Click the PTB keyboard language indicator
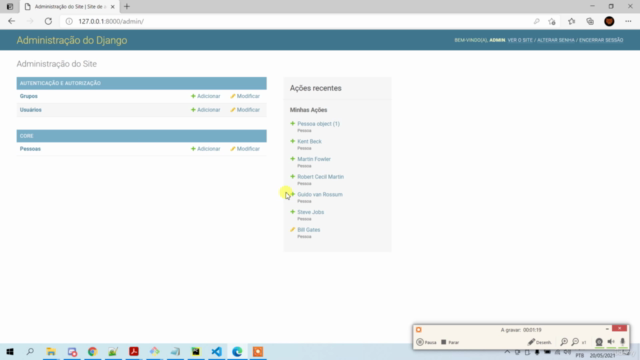640x360 pixels. click(x=580, y=356)
